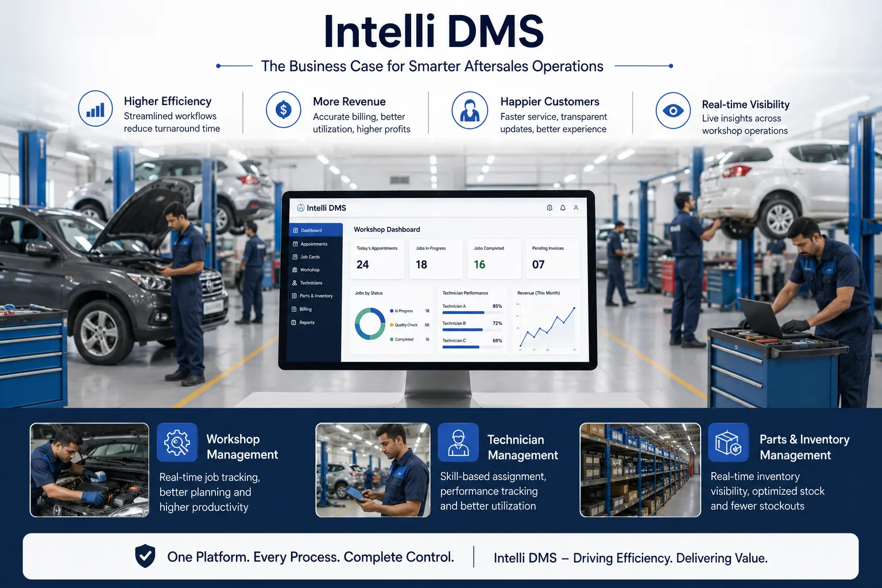Open the Parts & Inventory sidebar entry
This screenshot has width=882, height=588.
click(315, 296)
